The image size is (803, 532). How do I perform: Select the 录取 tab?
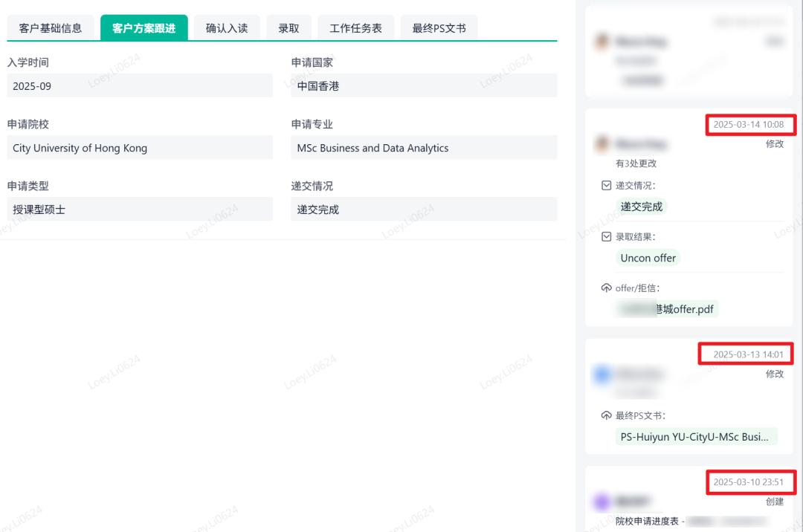coord(288,28)
